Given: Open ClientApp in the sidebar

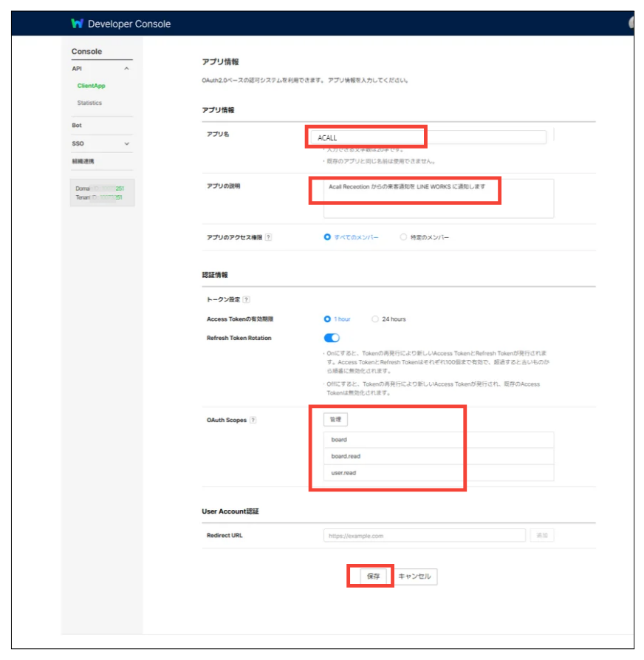Looking at the screenshot, I should (x=91, y=86).
